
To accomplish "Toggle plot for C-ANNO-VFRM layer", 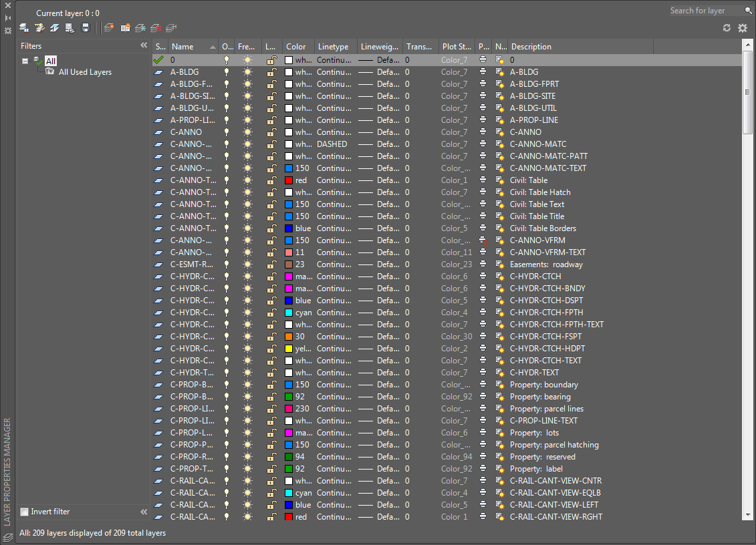I will coord(483,240).
